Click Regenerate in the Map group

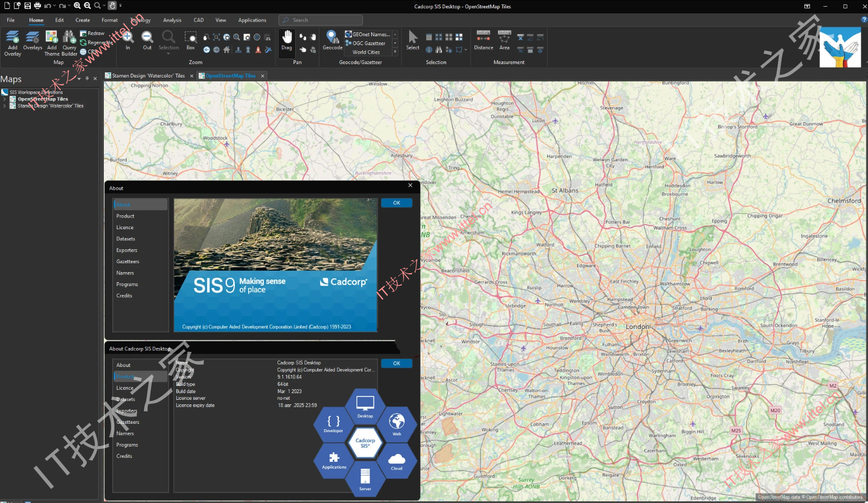pyautogui.click(x=96, y=42)
